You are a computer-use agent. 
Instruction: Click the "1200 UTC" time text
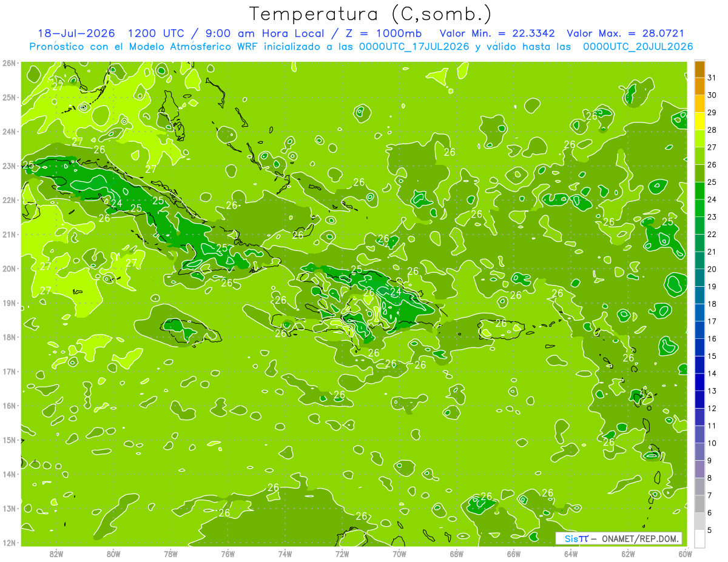tap(158, 33)
